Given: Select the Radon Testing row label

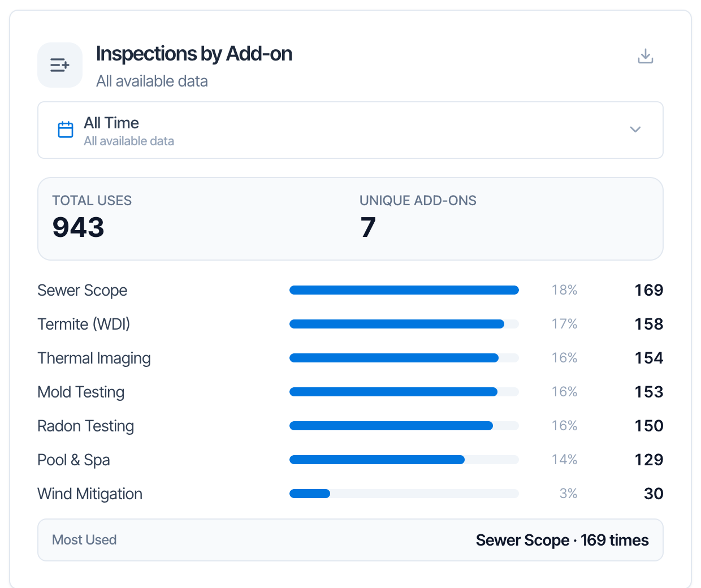Looking at the screenshot, I should tap(86, 426).
